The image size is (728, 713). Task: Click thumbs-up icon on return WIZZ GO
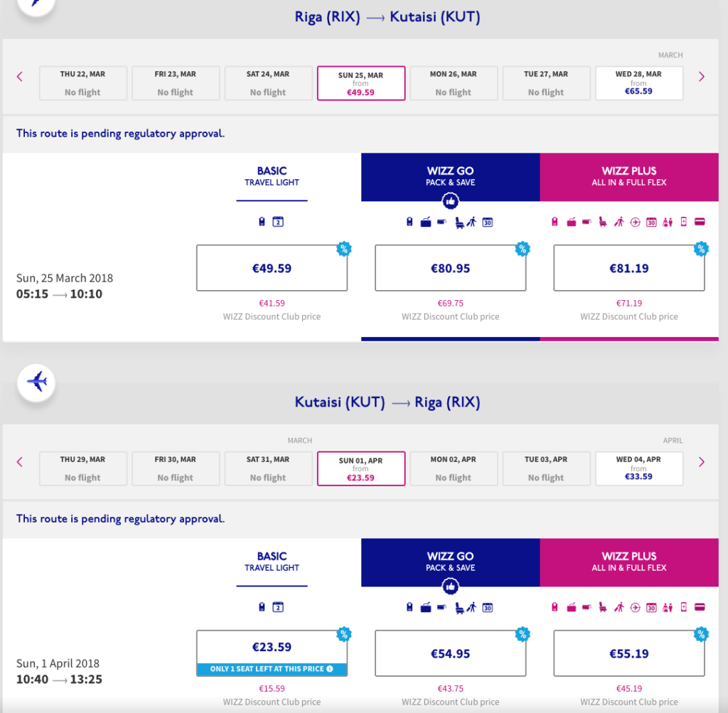pyautogui.click(x=450, y=587)
